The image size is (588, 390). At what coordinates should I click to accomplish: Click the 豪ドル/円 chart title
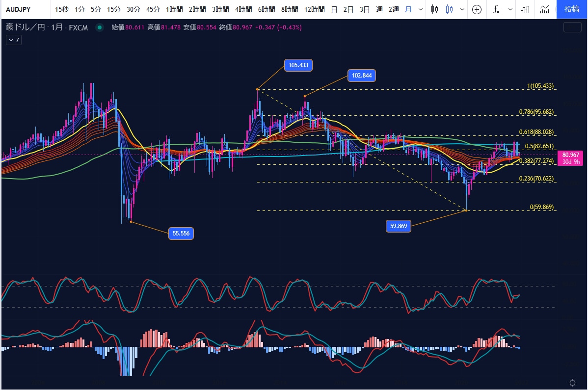(26, 27)
